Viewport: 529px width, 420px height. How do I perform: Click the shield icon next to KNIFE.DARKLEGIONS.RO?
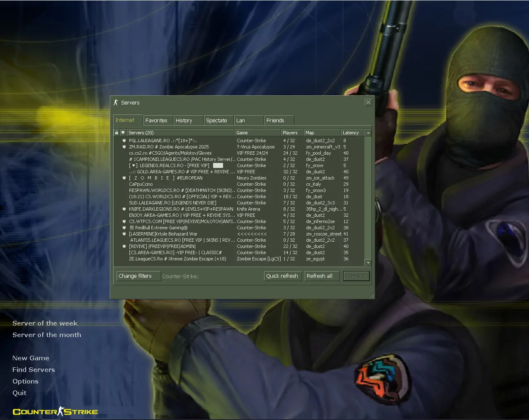click(x=124, y=209)
